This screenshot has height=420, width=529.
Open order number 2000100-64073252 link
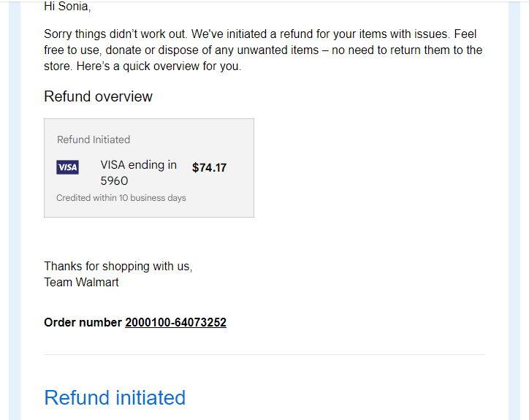[175, 323]
